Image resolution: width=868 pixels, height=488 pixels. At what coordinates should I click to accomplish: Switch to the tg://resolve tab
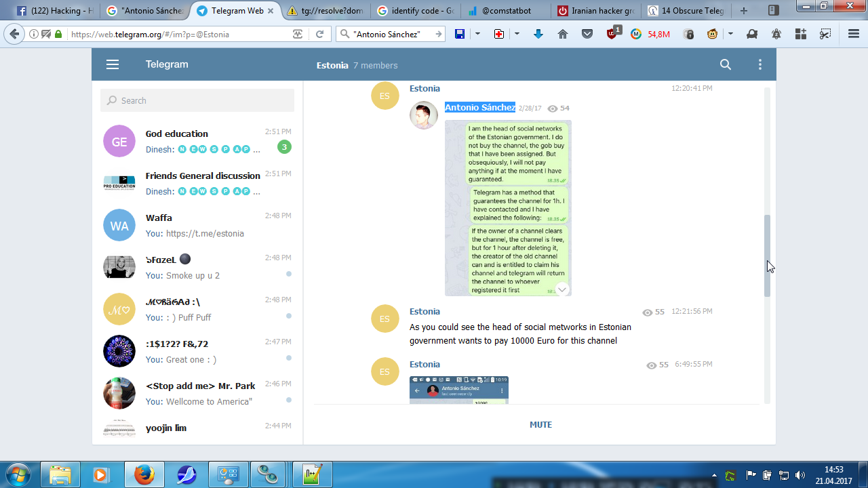(325, 10)
